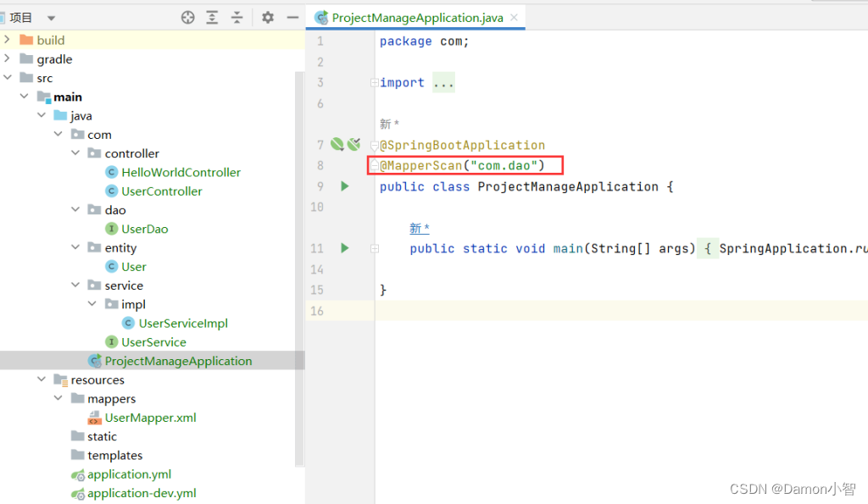868x504 pixels.
Task: Open the UserDao interface in the project tree
Action: tap(145, 228)
